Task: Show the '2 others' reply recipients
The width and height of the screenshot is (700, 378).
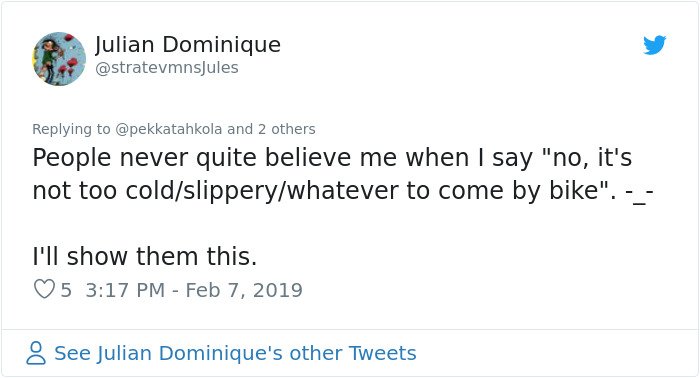Action: 287,129
